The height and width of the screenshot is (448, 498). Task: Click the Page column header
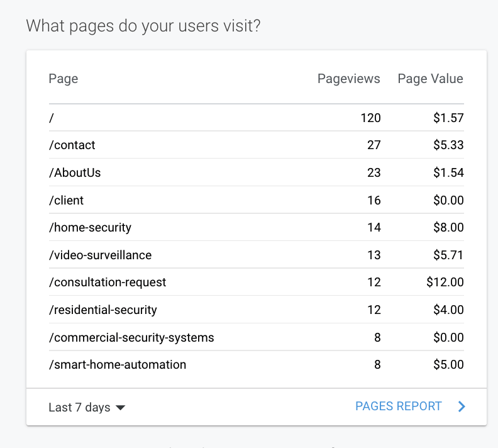[x=64, y=79]
